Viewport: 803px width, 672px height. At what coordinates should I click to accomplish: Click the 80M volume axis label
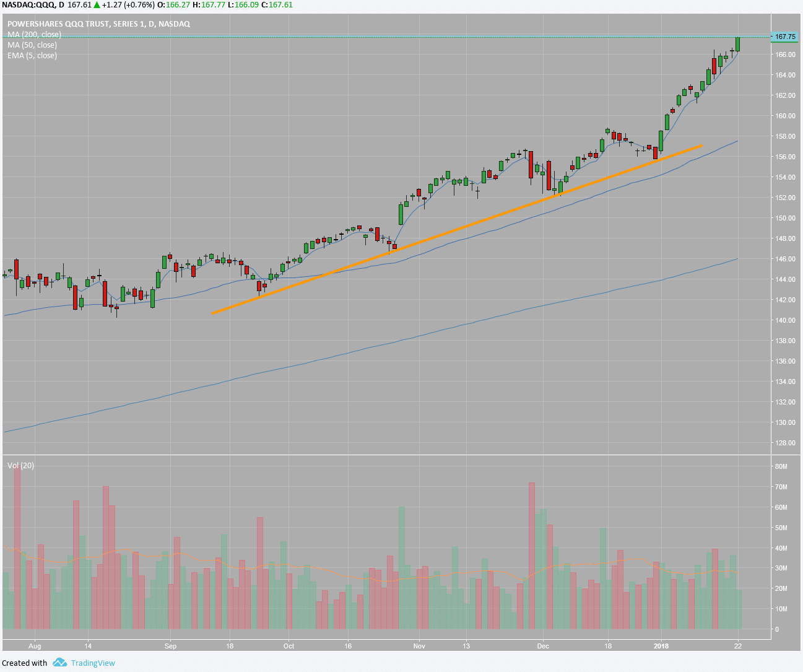tap(781, 467)
